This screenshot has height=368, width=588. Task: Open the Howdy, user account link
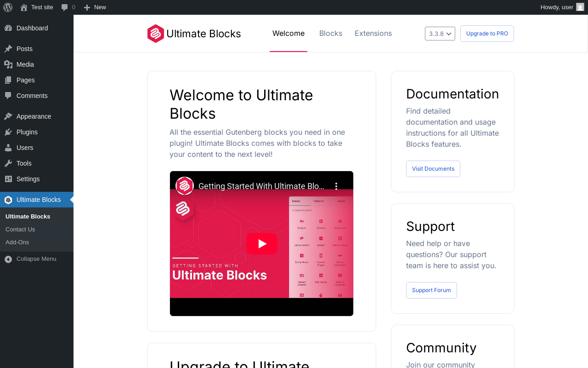pos(557,7)
